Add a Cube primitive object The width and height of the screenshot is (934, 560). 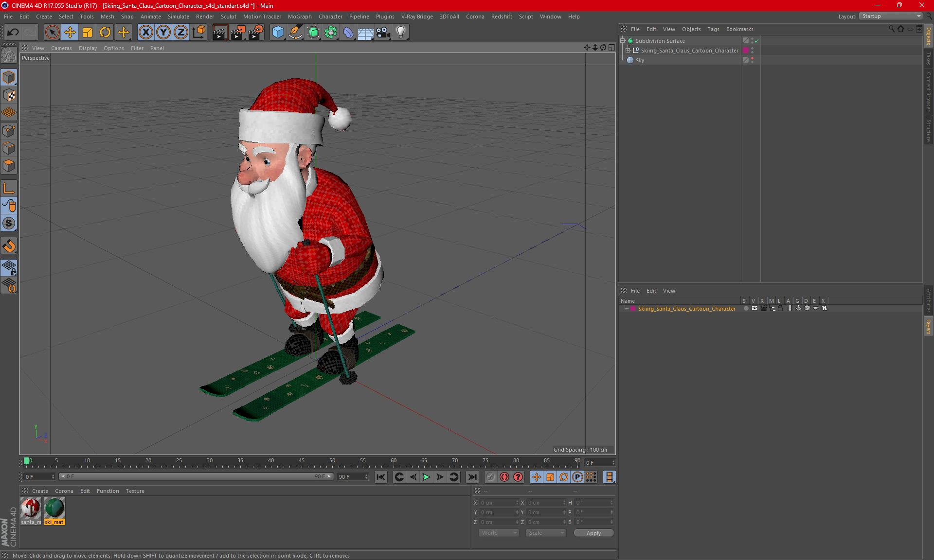[278, 33]
